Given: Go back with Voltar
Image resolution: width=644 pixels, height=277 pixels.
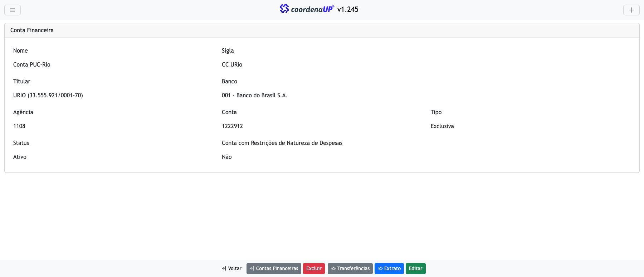Looking at the screenshot, I should pyautogui.click(x=232, y=268).
